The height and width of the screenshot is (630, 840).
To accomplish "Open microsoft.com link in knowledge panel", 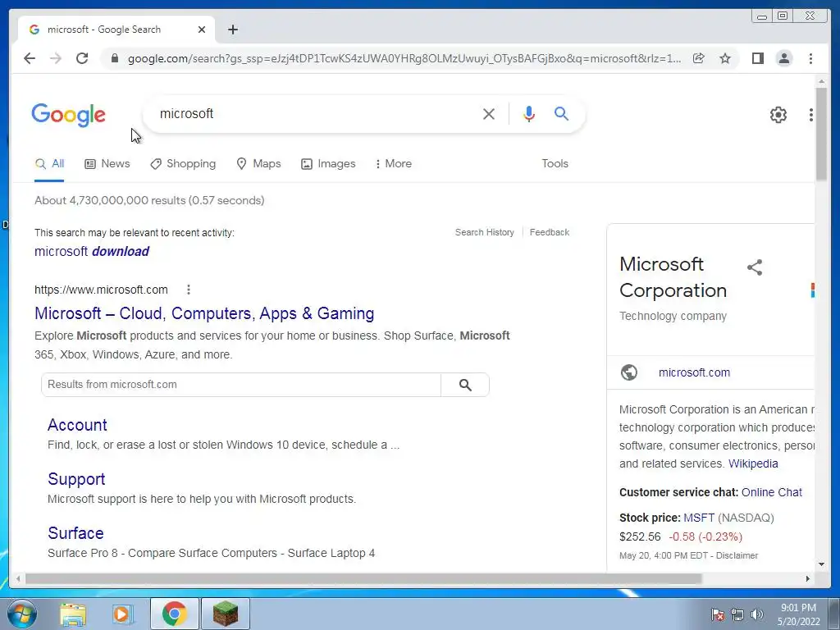I will [694, 372].
